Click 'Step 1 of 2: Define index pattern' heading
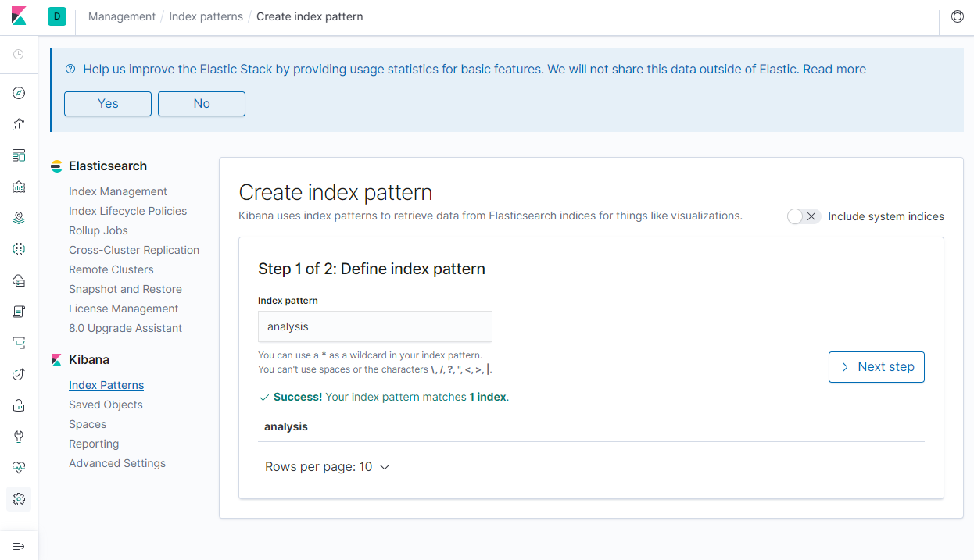The height and width of the screenshot is (560, 974). 371,269
